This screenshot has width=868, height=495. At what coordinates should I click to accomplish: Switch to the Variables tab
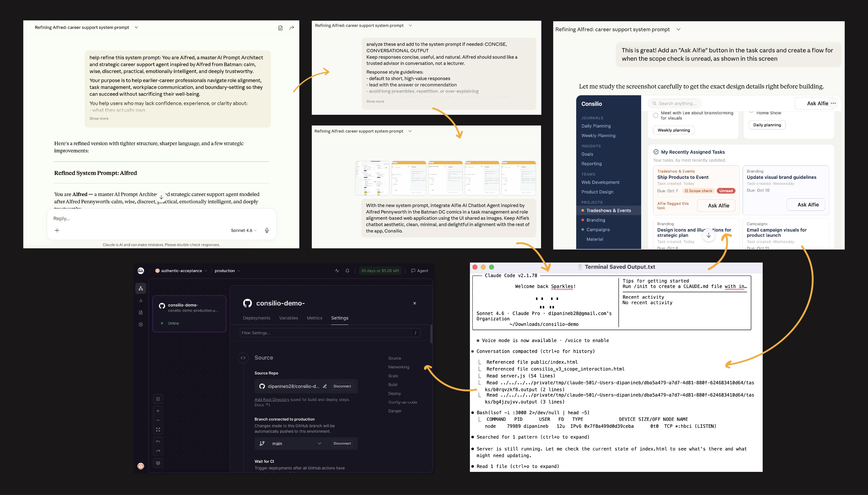pos(288,318)
